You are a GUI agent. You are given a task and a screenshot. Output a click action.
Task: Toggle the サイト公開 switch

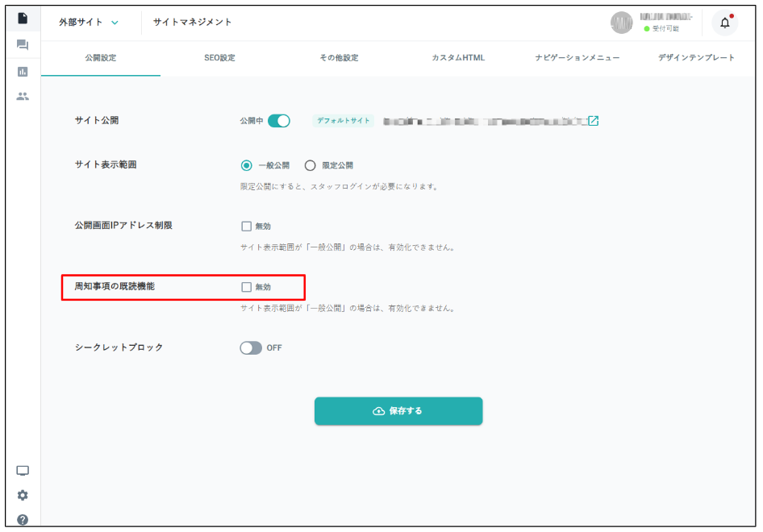pos(278,121)
